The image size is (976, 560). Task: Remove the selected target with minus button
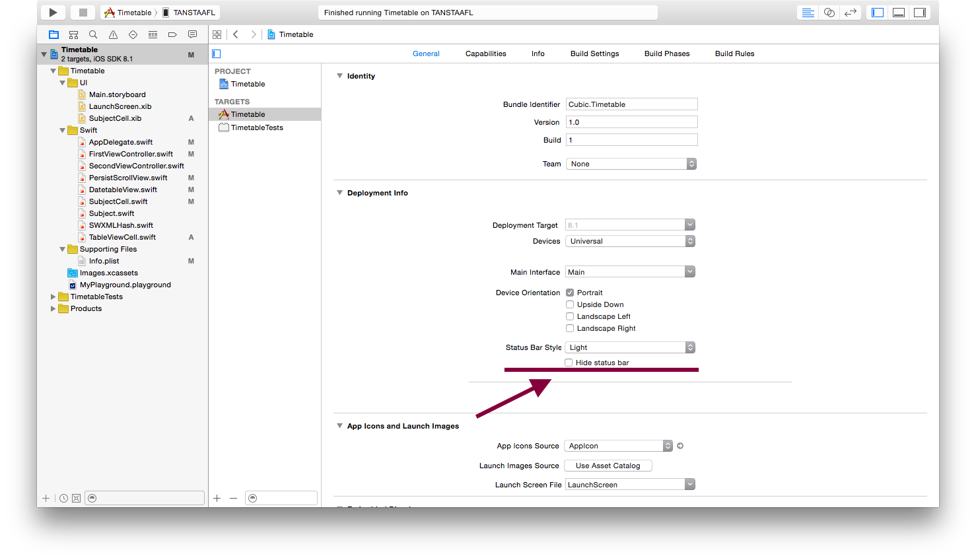(234, 499)
